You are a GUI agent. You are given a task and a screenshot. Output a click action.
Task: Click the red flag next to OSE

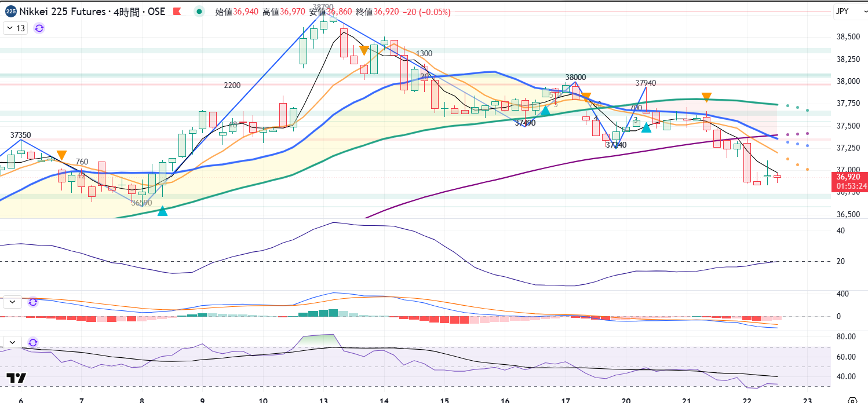pyautogui.click(x=177, y=12)
